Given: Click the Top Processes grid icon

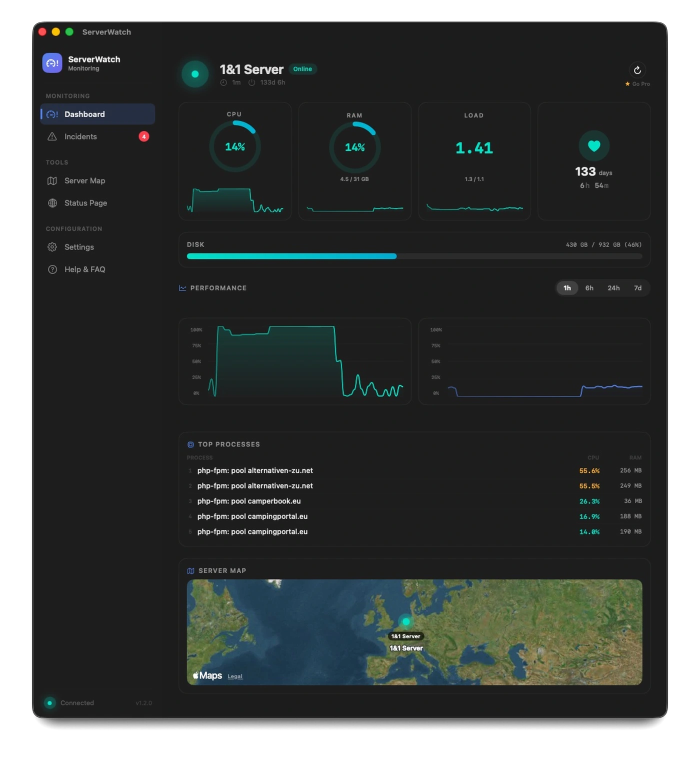Looking at the screenshot, I should [190, 444].
